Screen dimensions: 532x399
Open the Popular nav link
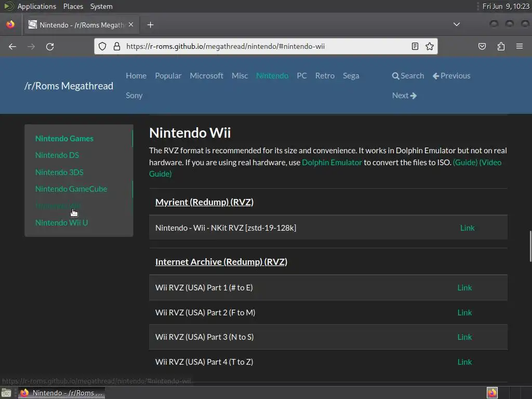tap(168, 76)
